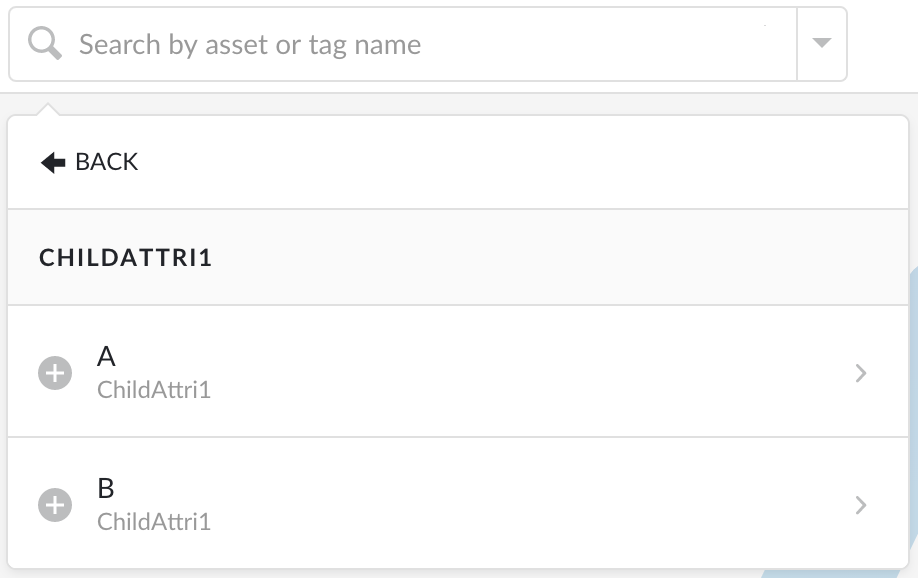918x578 pixels.
Task: Click the popover pointer triangle below search box
Action: [x=48, y=110]
